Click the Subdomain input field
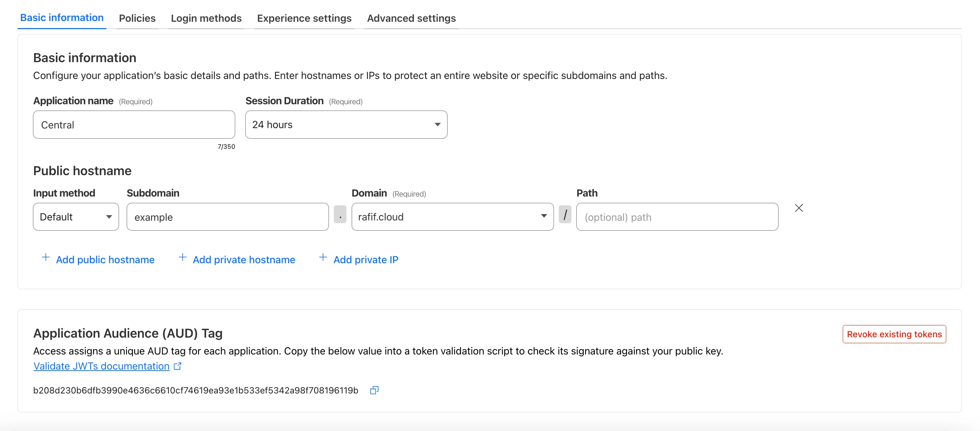Screen dimensions: 980x431 227,217
